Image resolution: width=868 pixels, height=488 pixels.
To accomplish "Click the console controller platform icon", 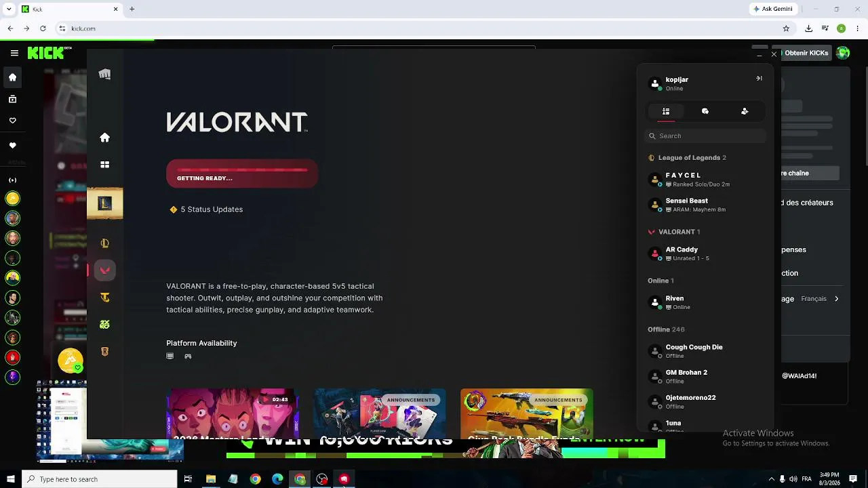I will pos(188,356).
